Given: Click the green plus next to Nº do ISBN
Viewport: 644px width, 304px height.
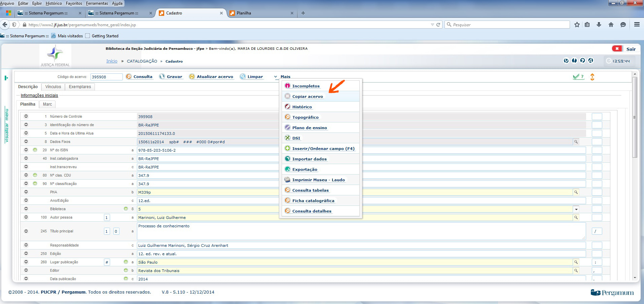Looking at the screenshot, I should (35, 150).
